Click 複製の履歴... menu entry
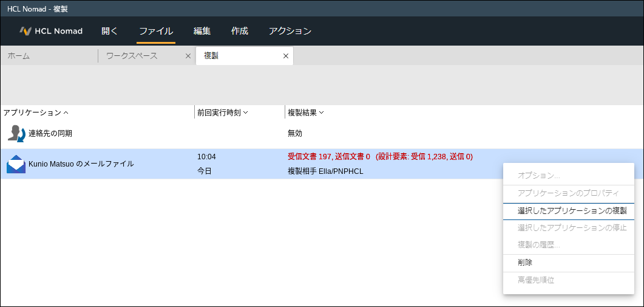 tap(568, 245)
